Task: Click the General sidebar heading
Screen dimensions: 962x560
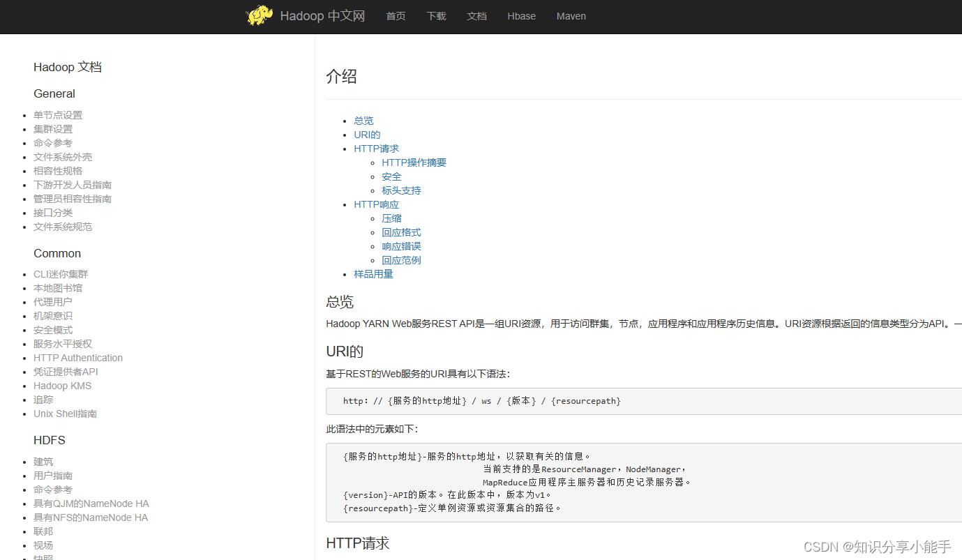Action: click(x=54, y=93)
